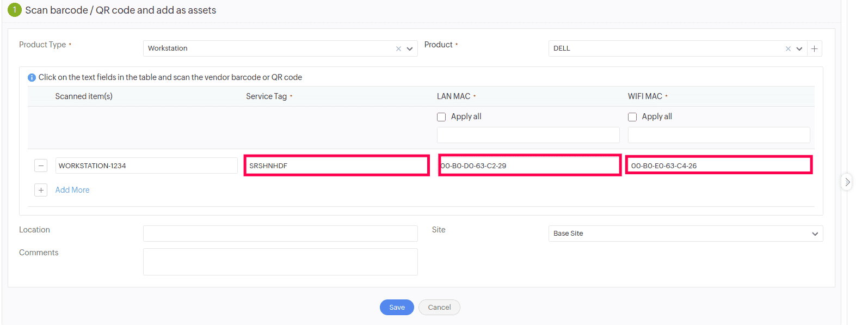The image size is (868, 325).
Task: Enable Apply all for WIFI MAC
Action: pos(632,117)
